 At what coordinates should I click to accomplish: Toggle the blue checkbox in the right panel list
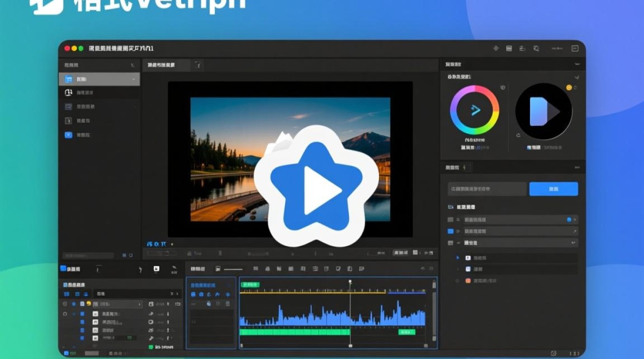[450, 231]
